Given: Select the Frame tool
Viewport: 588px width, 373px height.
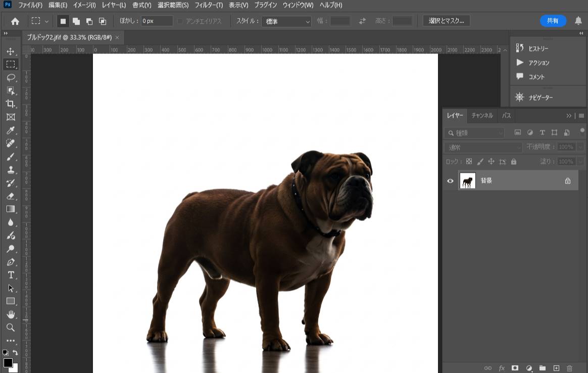Looking at the screenshot, I should point(11,117).
